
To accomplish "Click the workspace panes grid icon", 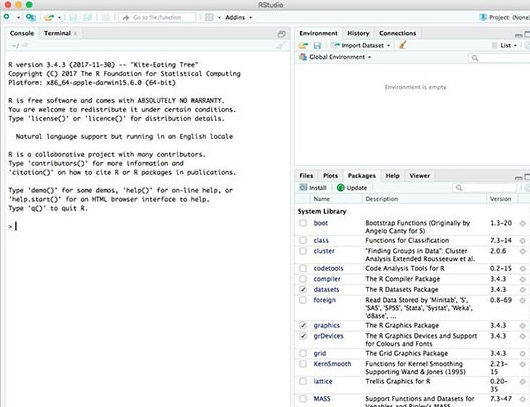I will point(209,17).
